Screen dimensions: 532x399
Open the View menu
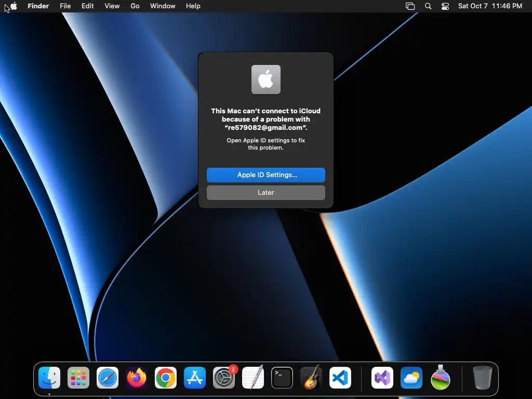click(112, 6)
